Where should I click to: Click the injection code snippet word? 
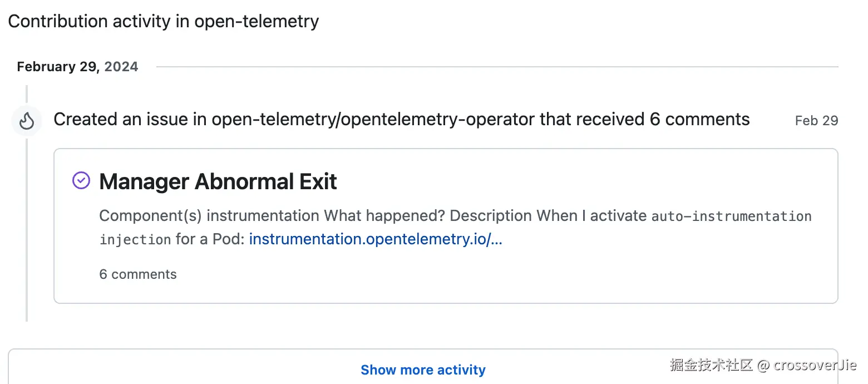[135, 240]
